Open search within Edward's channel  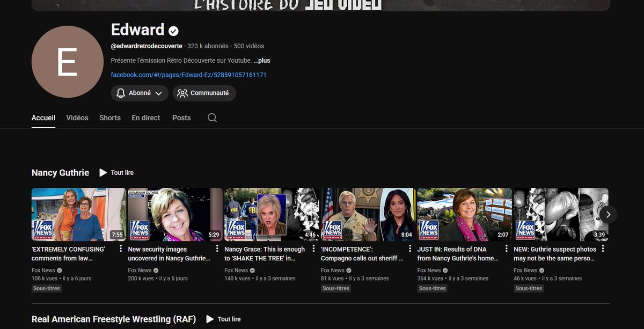pyautogui.click(x=212, y=118)
